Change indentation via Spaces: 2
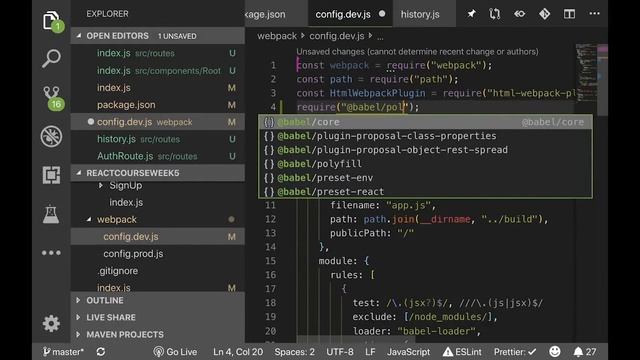The height and width of the screenshot is (360, 640). click(294, 351)
